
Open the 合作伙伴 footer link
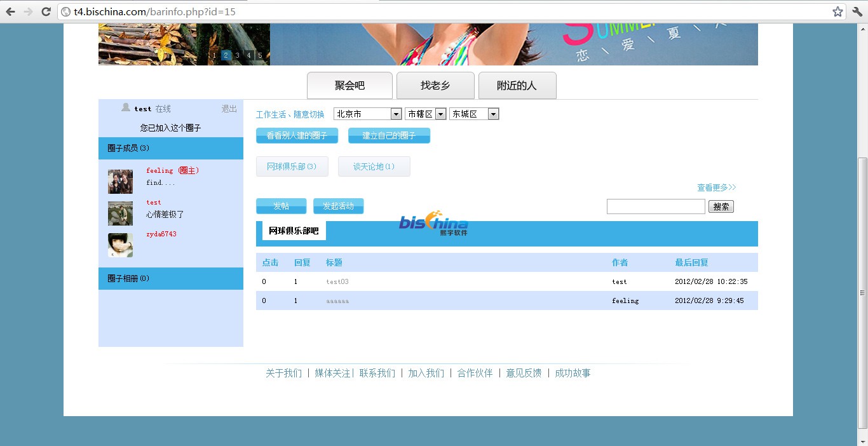tap(475, 373)
